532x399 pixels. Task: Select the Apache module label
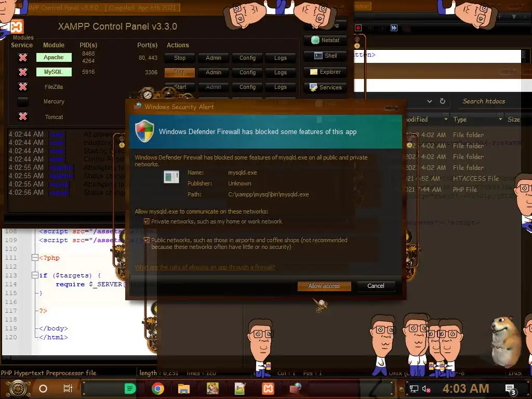coord(54,57)
